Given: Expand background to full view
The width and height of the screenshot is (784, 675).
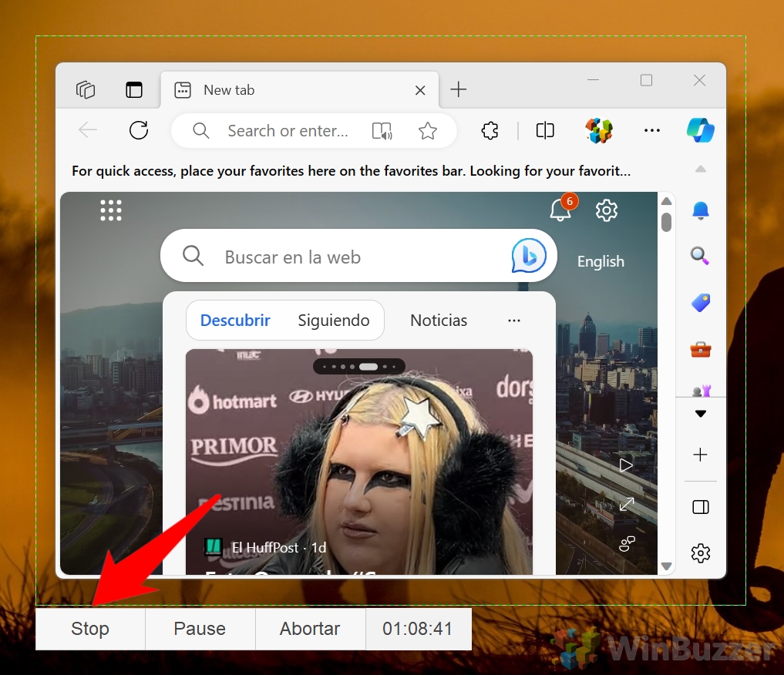Looking at the screenshot, I should tap(627, 504).
